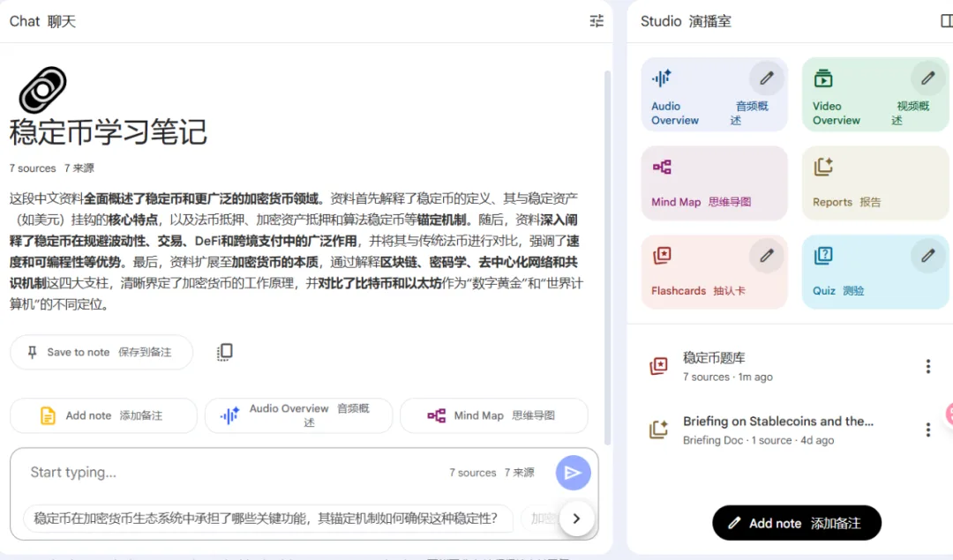
Task: Click the 7 sources counter in chat input
Action: (492, 473)
